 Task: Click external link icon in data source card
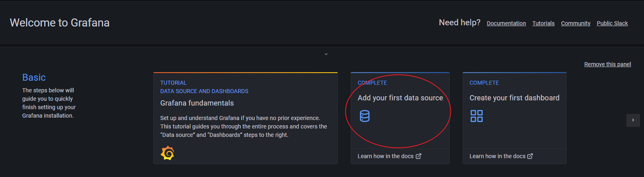(418, 156)
